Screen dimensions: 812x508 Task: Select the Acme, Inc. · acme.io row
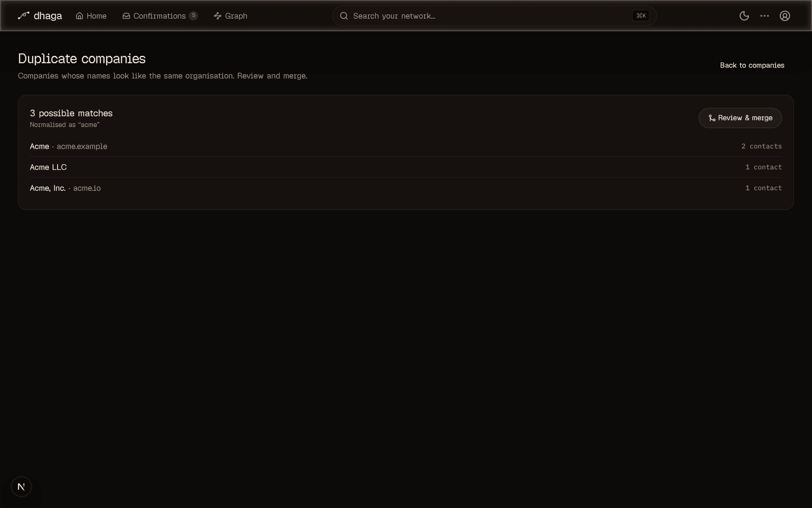(406, 188)
